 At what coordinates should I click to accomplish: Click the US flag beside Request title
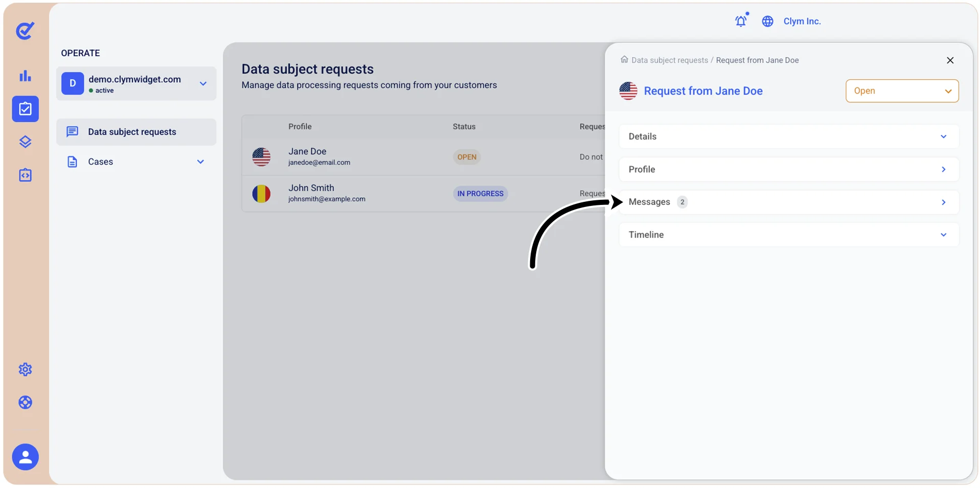(628, 91)
